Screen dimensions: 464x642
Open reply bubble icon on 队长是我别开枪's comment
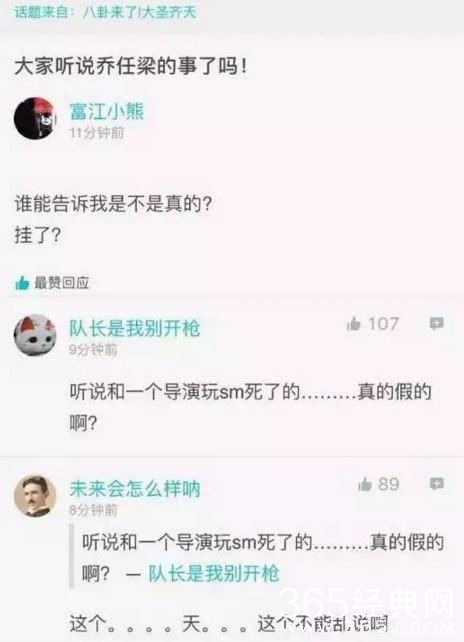tap(437, 324)
